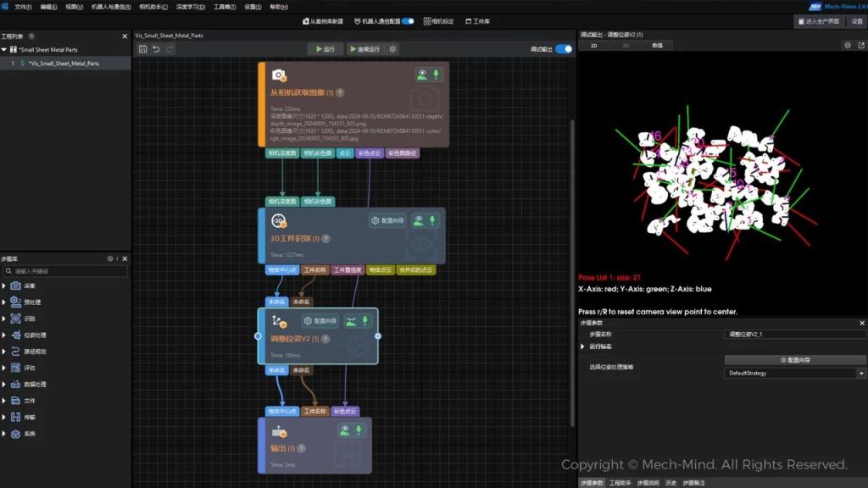This screenshot has height=488, width=868.
Task: Turn off the 调试输出 toggle
Action: point(563,49)
